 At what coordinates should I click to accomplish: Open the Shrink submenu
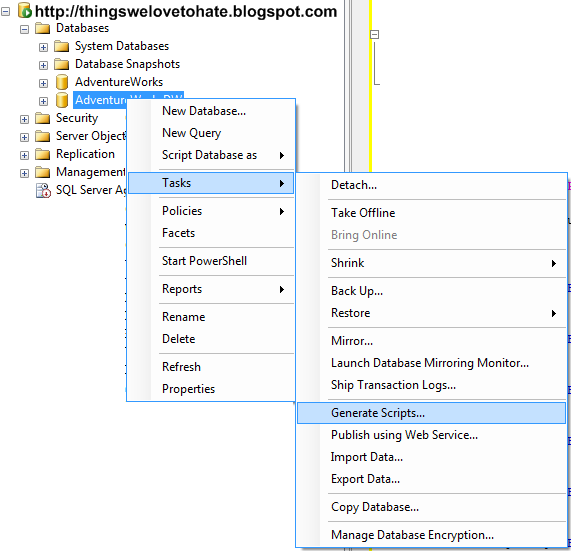tap(432, 263)
